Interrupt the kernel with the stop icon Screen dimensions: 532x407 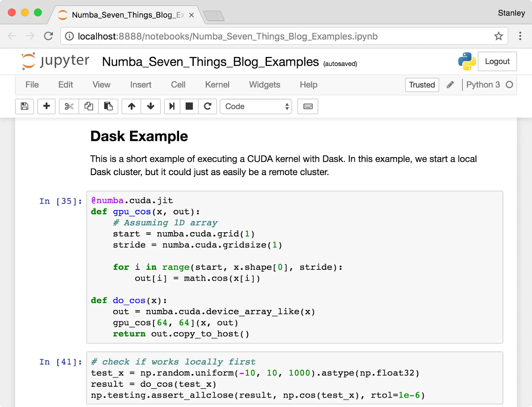189,106
